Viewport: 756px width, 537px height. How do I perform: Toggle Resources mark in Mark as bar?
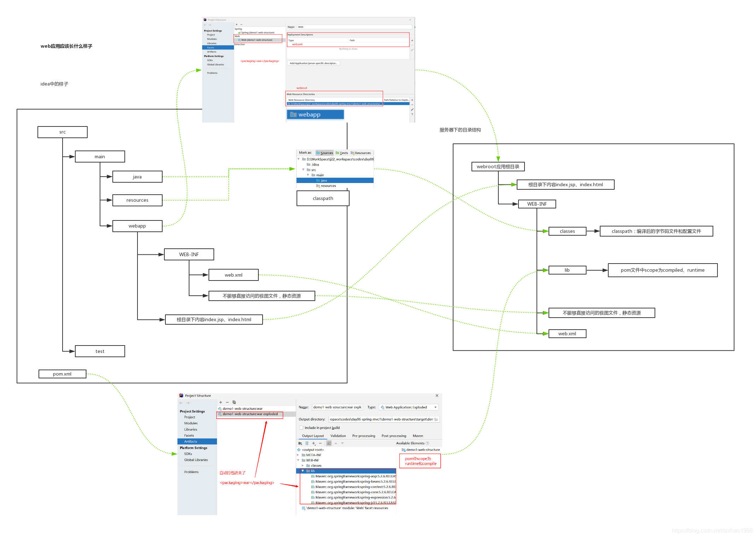[x=361, y=153]
